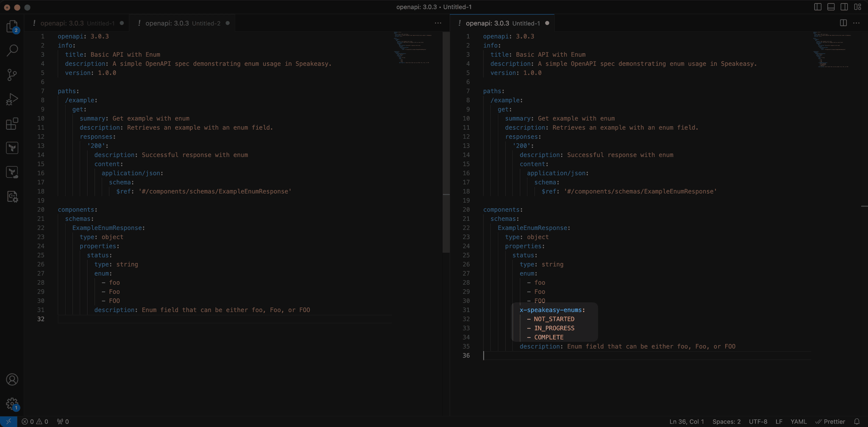This screenshot has width=868, height=427.
Task: Click 'title: Basic API with Enum' in right editor
Action: point(538,55)
